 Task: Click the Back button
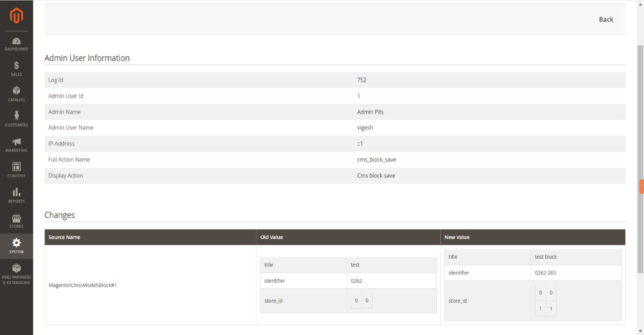click(x=606, y=19)
